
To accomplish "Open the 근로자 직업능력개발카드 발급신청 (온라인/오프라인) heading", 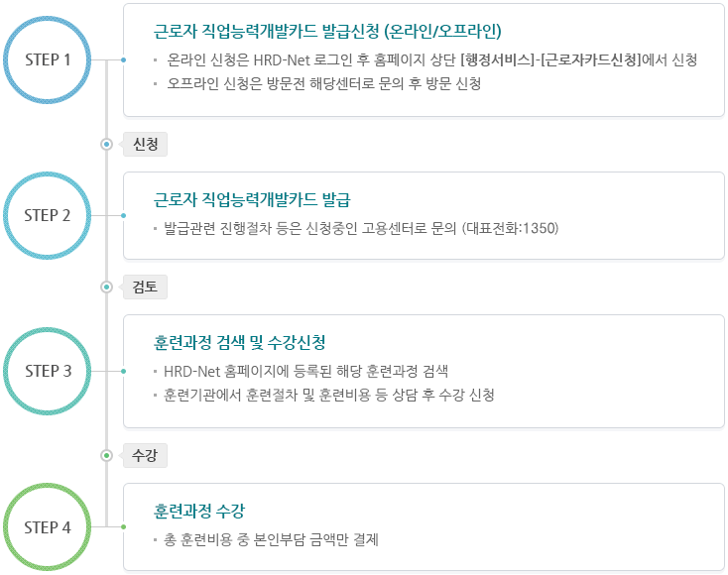I will click(x=327, y=30).
